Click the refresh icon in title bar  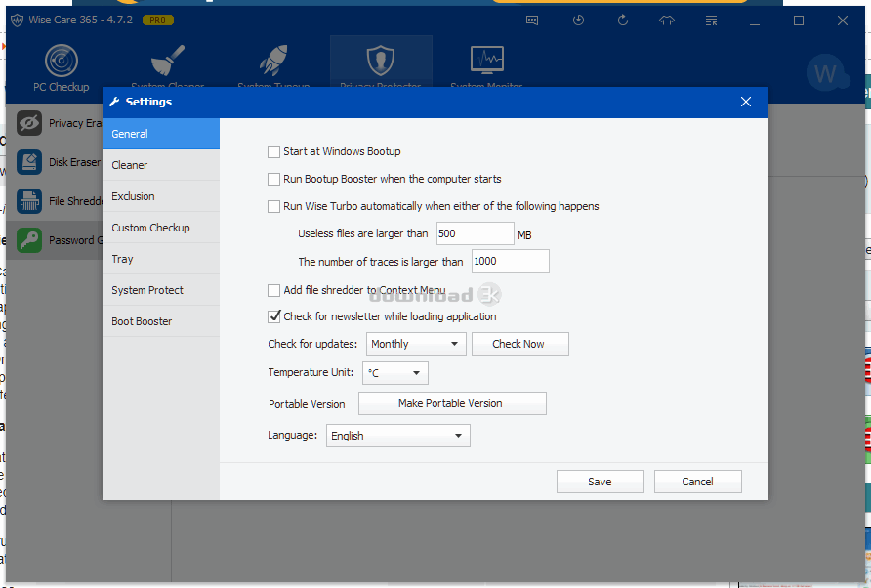pos(623,21)
